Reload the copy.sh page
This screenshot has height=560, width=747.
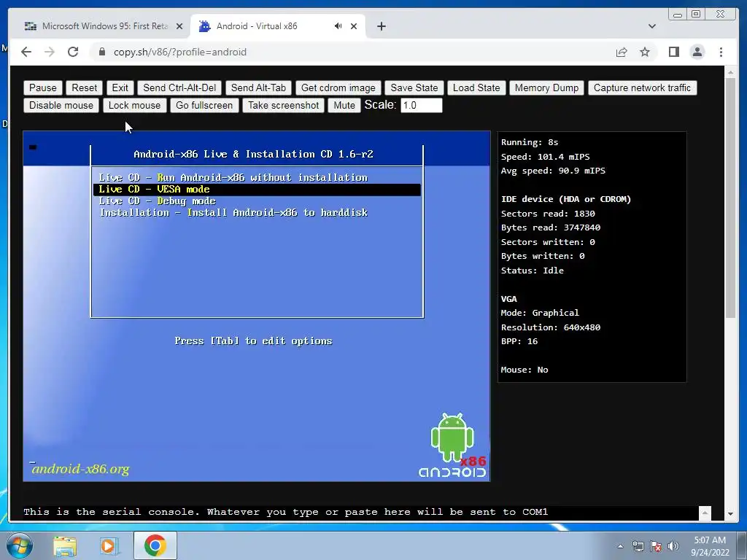pos(73,52)
